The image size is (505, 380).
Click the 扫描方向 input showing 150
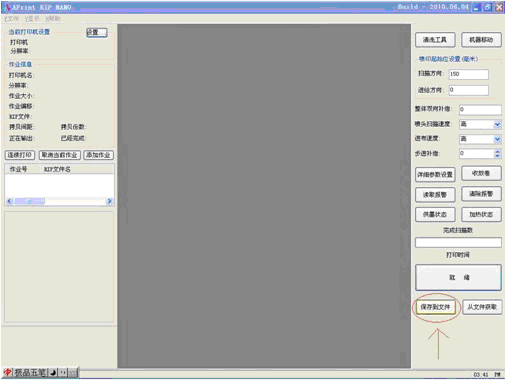coord(469,74)
